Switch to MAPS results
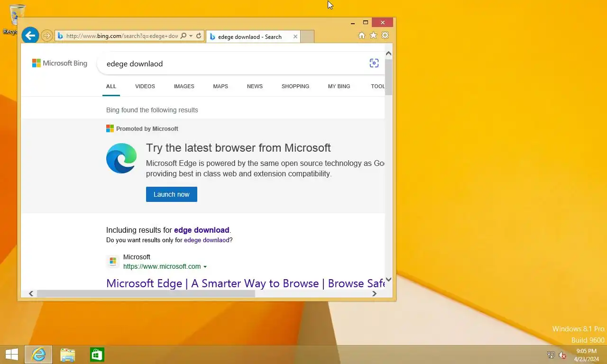607x364 pixels. click(x=221, y=86)
